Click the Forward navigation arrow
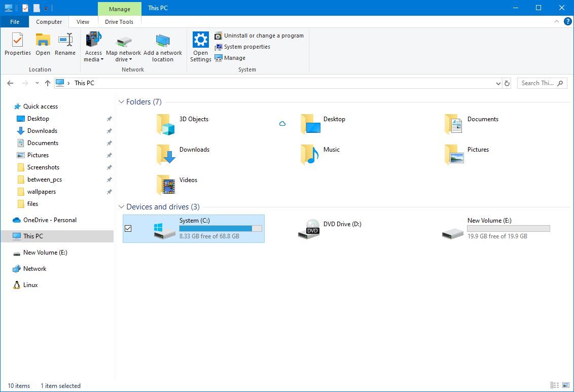This screenshot has height=392, width=574. tap(25, 83)
